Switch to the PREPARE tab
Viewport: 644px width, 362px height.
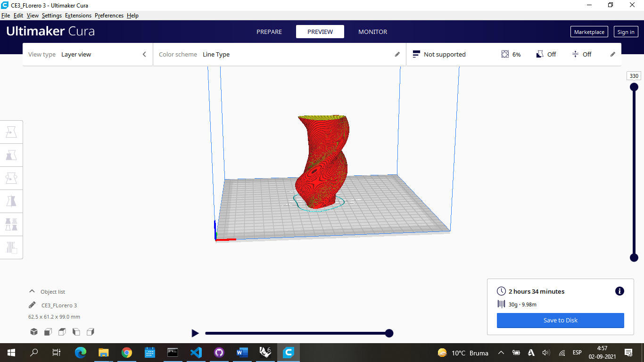(x=269, y=32)
